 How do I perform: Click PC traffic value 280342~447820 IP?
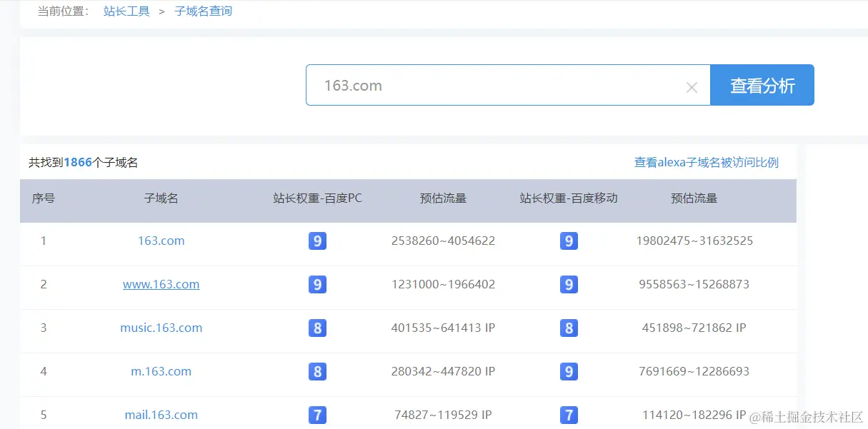444,371
